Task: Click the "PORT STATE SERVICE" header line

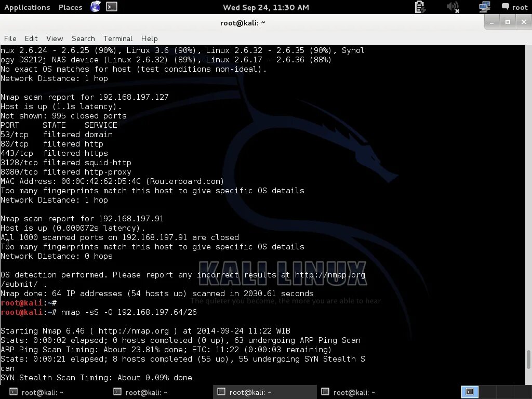Action: pyautogui.click(x=59, y=125)
